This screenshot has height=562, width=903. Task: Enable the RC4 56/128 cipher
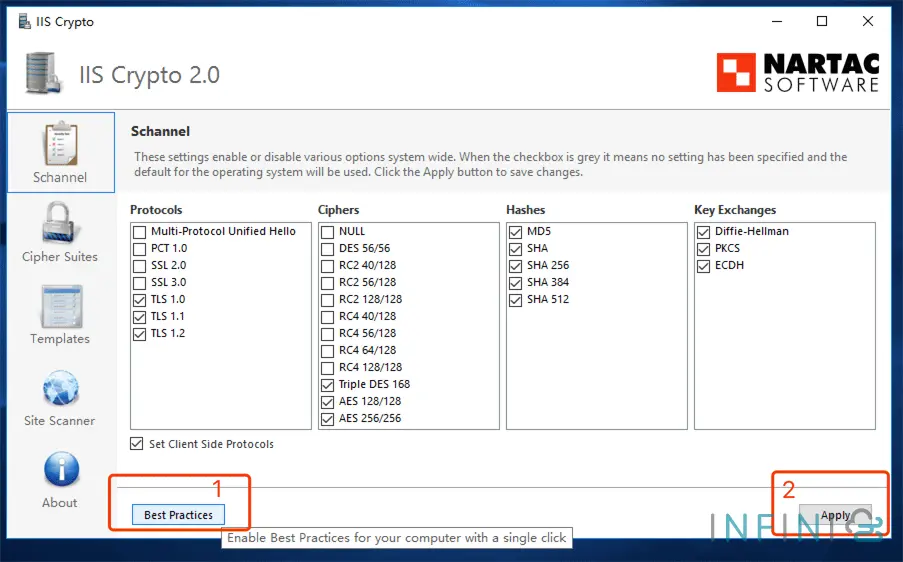pos(327,334)
